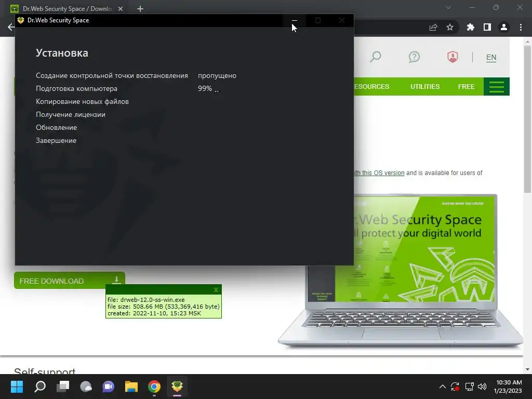Open the UTILITIES menu item
This screenshot has width=532, height=399.
(x=425, y=87)
